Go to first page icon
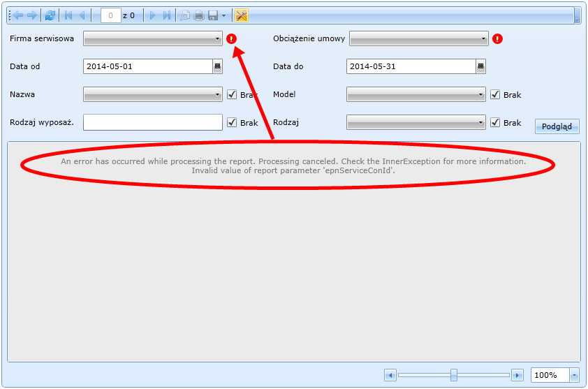Screen dimensions: 588x389 point(68,15)
